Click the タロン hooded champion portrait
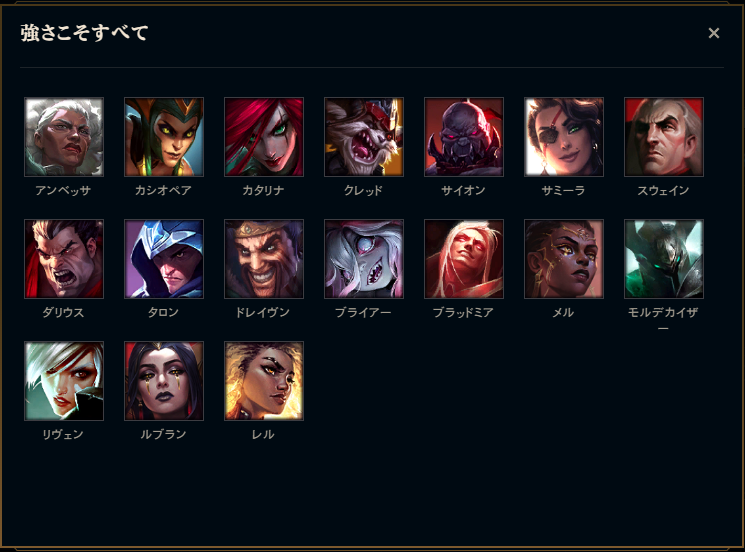The height and width of the screenshot is (552, 745). [164, 259]
